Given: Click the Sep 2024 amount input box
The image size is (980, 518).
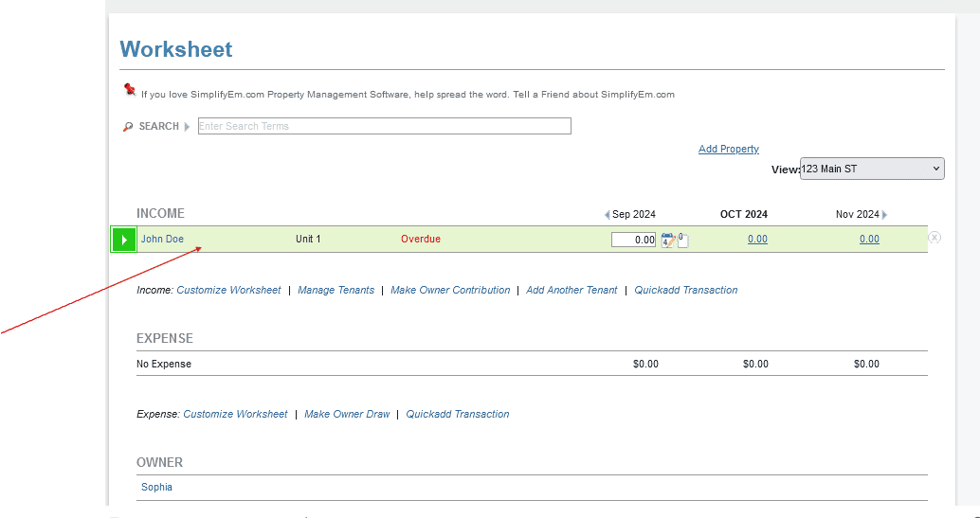Looking at the screenshot, I should [x=634, y=240].
